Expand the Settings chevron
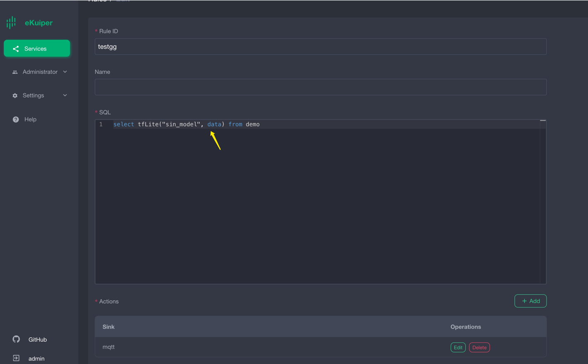This screenshot has width=588, height=364. (x=65, y=95)
